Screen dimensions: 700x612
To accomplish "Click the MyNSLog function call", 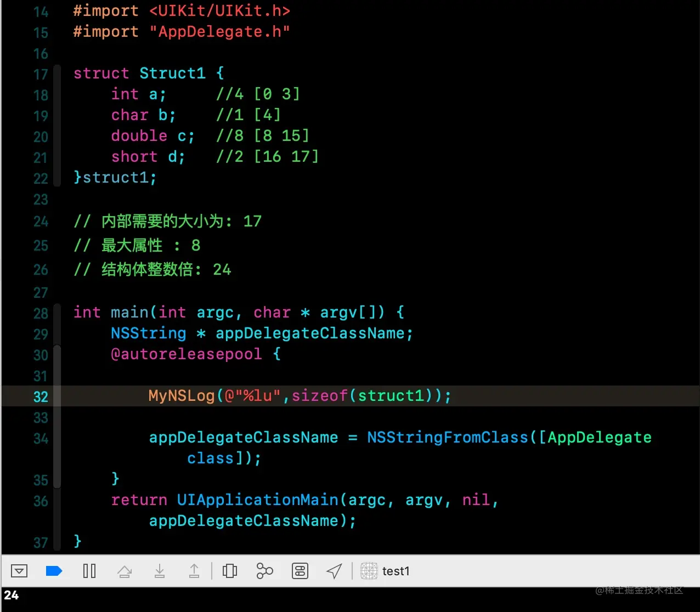I will coord(181,396).
